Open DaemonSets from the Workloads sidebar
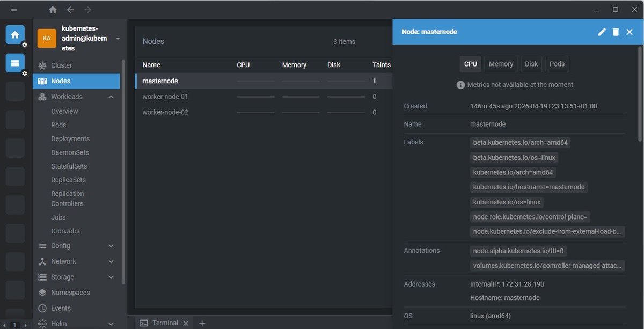 tap(69, 152)
